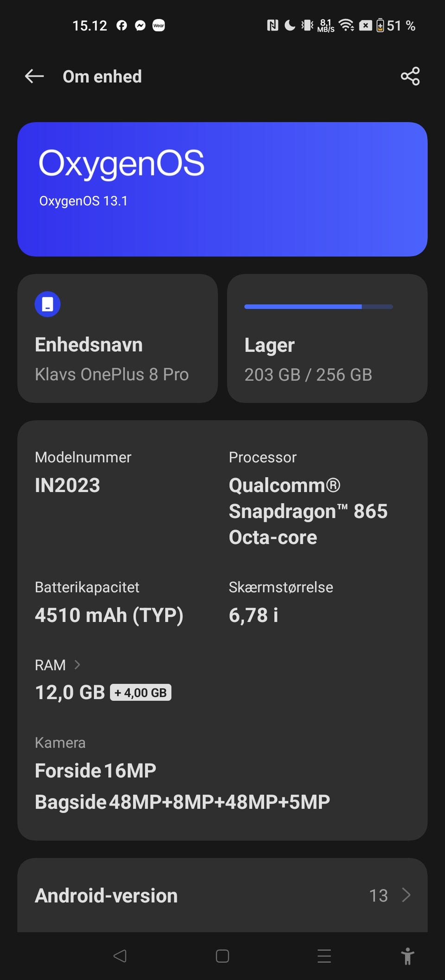Tap the Messenger notification icon

pos(140,26)
